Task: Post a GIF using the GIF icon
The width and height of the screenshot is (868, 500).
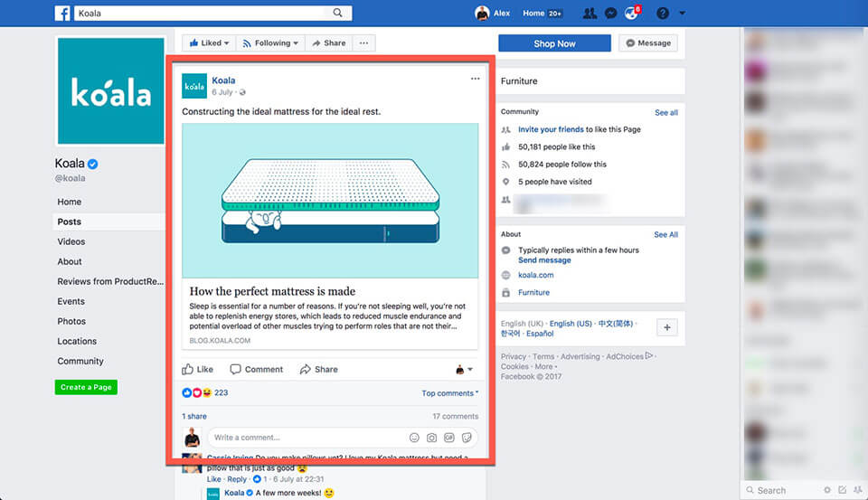Action: pos(449,438)
